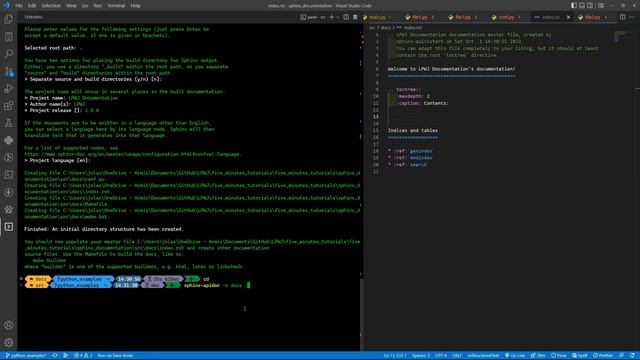Image resolution: width=640 pixels, height=360 pixels.
Task: Kill terminal with trash icon
Action: pos(355,17)
